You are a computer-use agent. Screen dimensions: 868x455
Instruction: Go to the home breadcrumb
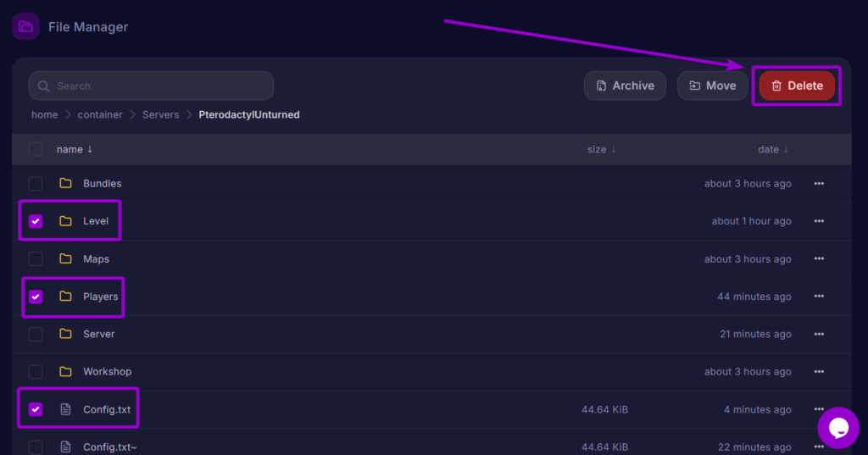pos(44,114)
